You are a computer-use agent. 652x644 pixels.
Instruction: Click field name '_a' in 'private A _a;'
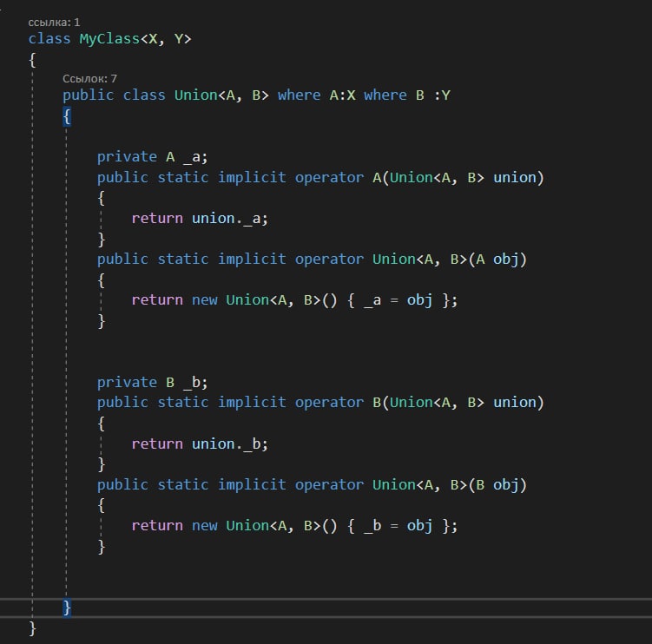coord(192,157)
